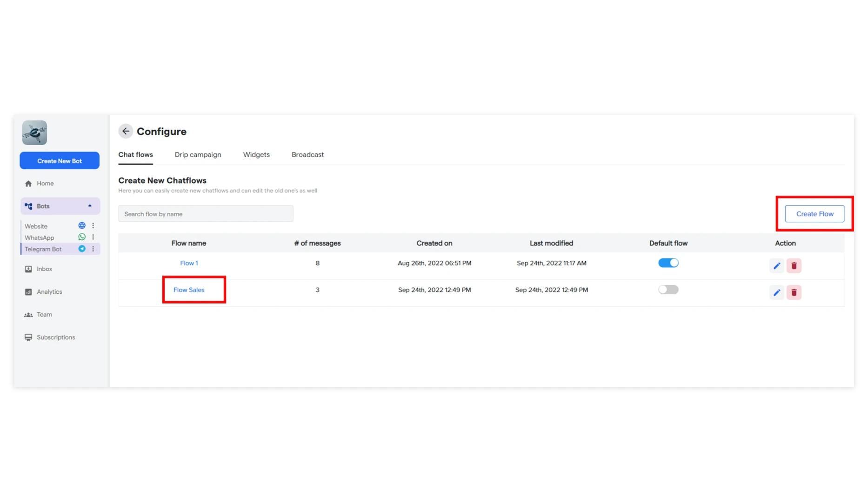Click the Created on column header
Screen dimensions: 868x502
click(434, 243)
